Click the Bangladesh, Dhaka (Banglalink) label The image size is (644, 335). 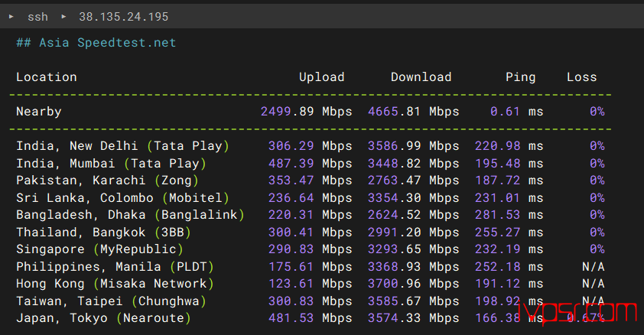point(130,215)
